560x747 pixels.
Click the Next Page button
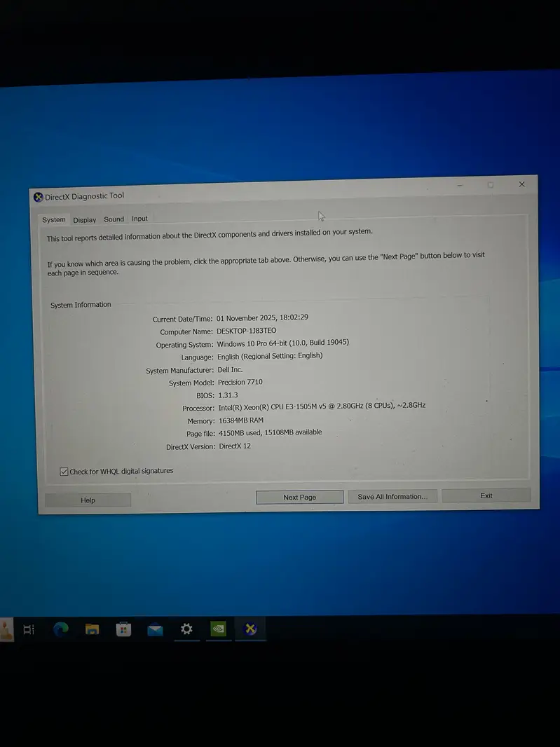pos(299,497)
